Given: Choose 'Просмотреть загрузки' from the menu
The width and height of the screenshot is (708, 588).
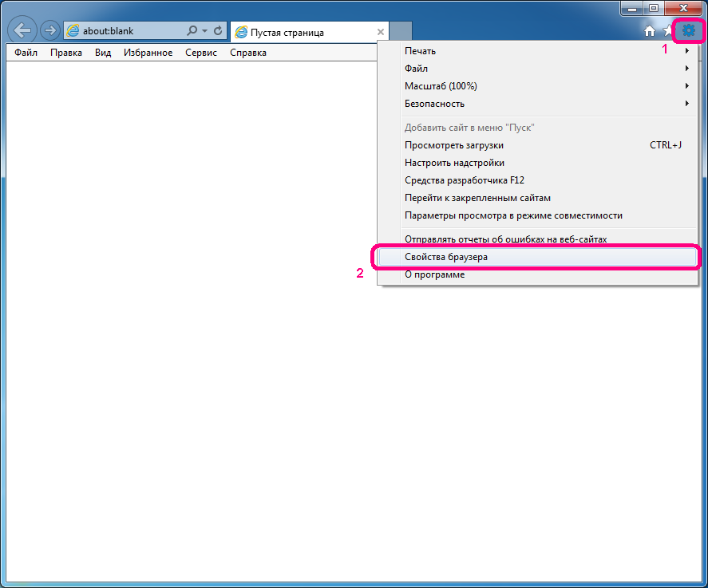Looking at the screenshot, I should point(453,145).
